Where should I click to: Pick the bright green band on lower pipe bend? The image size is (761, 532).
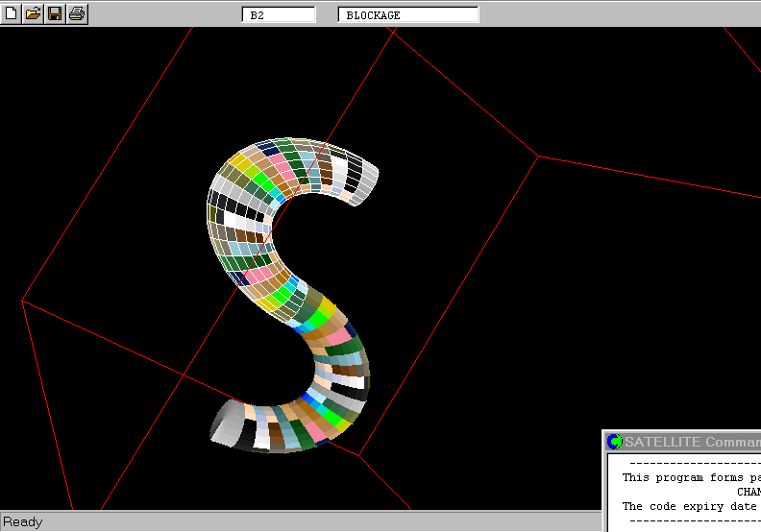(x=334, y=417)
